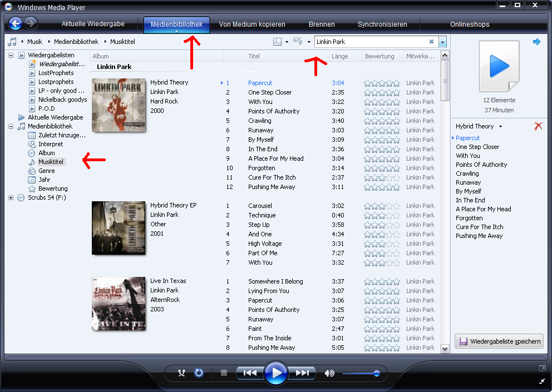Click Wiedergabeliste speichern button
552x392 pixels.
click(x=499, y=341)
